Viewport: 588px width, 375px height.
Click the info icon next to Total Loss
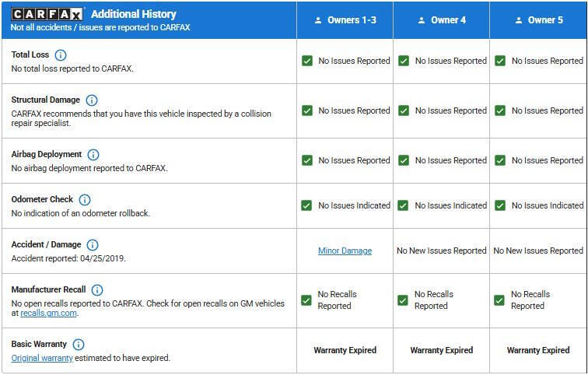(61, 55)
